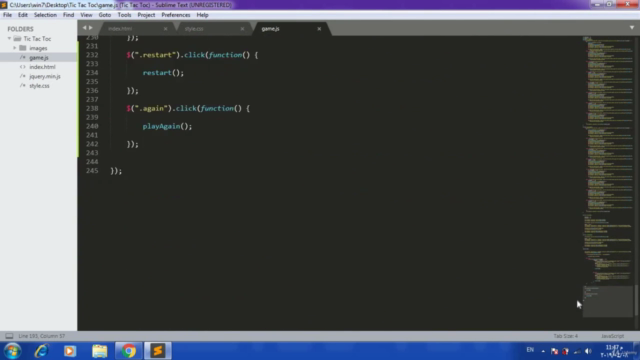This screenshot has height=360, width=640.
Task: Click the volume speaker tray icon
Action: (x=588, y=351)
